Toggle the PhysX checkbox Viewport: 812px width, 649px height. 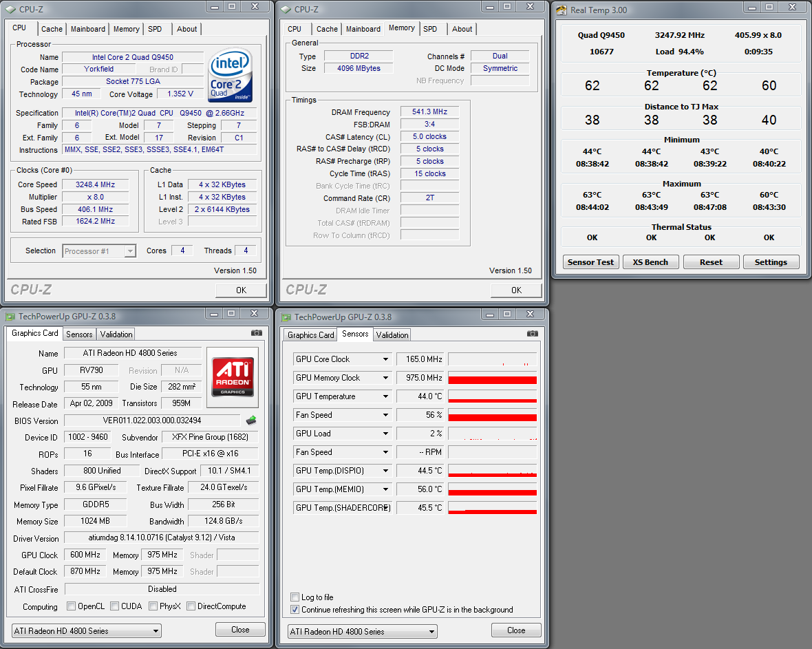153,606
